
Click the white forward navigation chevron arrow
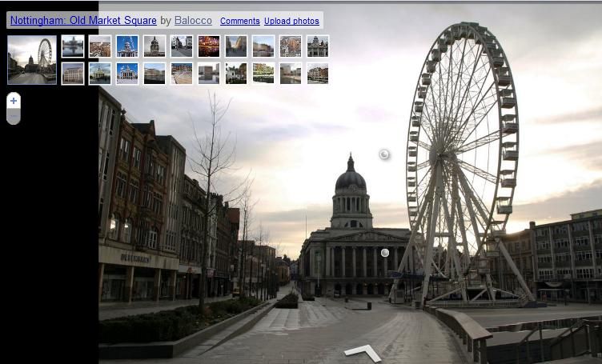(362, 352)
